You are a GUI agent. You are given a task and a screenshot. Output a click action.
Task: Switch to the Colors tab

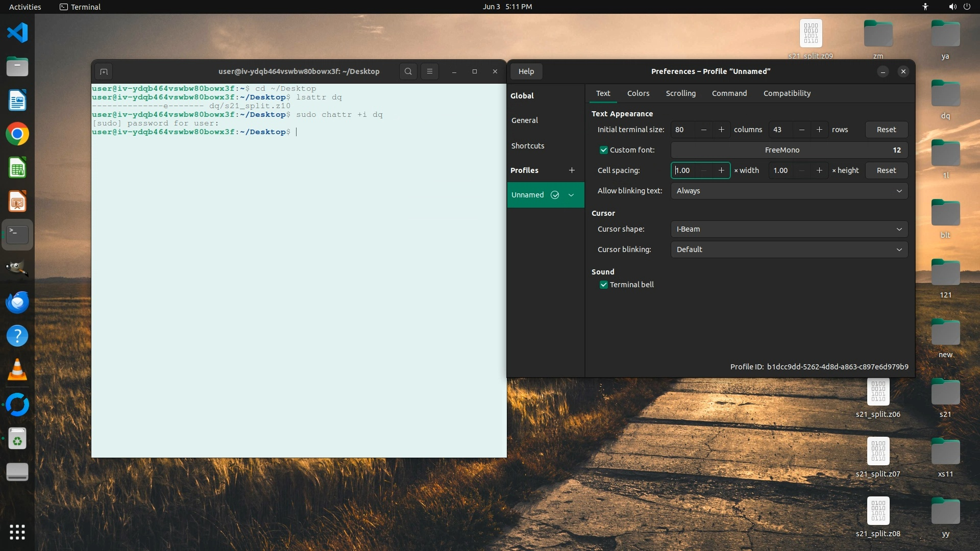638,93
